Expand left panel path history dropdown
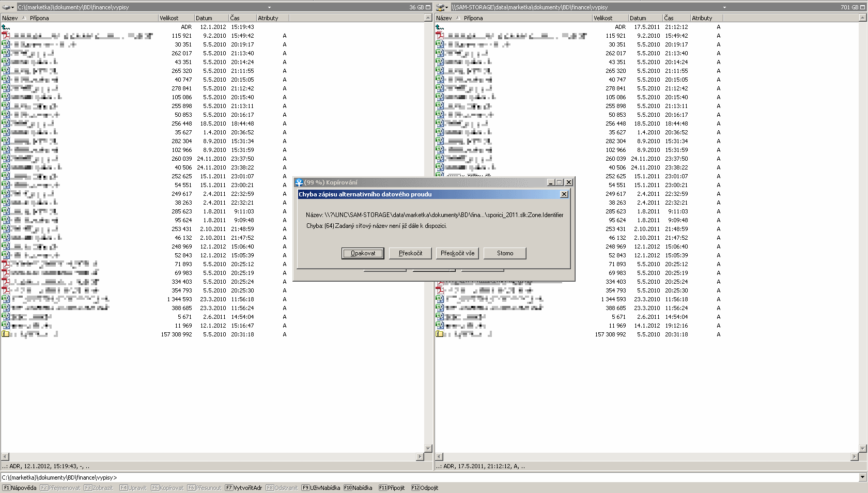 pos(269,7)
